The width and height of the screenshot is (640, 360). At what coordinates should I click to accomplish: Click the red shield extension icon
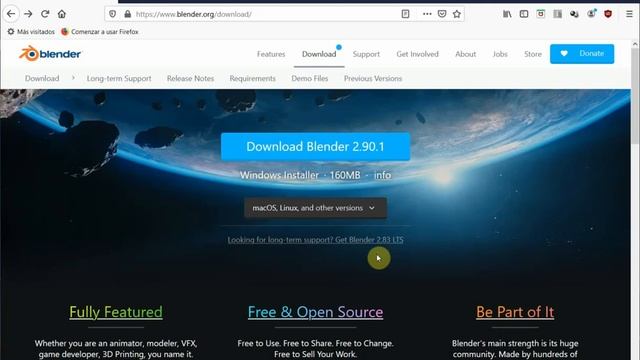coord(608,14)
